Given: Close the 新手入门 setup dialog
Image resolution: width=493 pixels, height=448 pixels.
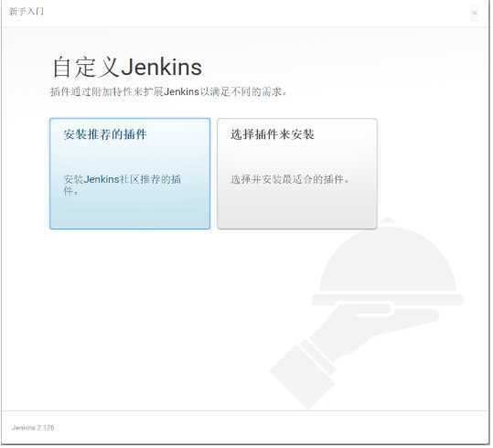Looking at the screenshot, I should [x=475, y=13].
